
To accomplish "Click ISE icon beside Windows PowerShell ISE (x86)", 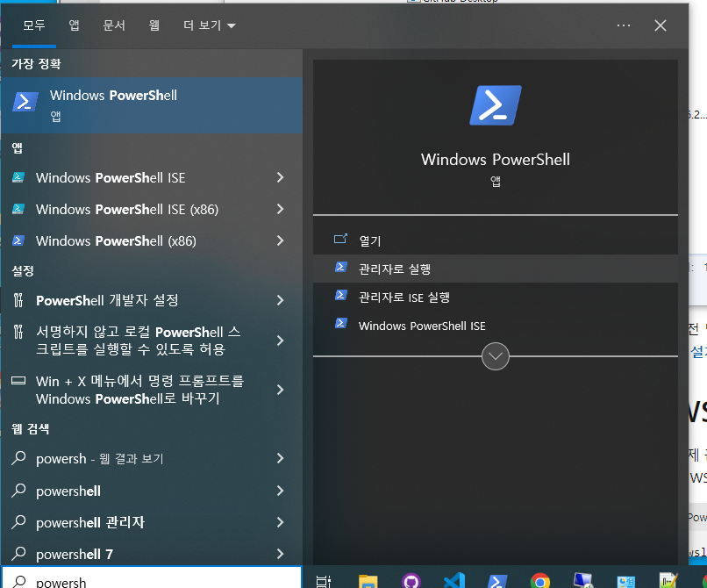I will [x=18, y=209].
